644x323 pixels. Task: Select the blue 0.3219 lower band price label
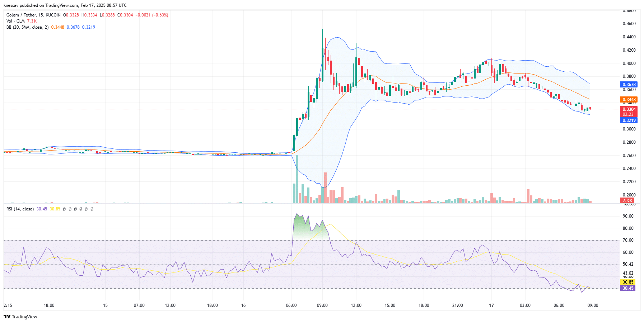click(629, 120)
